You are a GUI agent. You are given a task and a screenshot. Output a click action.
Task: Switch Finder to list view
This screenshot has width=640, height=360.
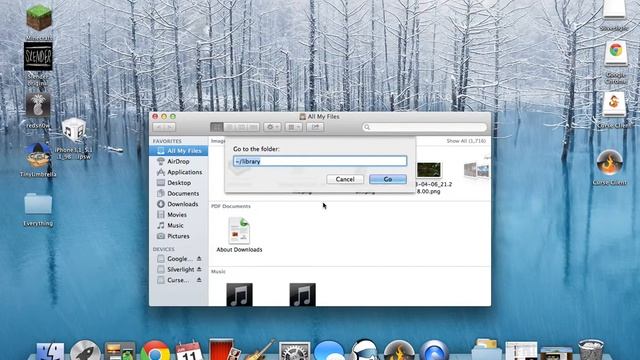(229, 127)
